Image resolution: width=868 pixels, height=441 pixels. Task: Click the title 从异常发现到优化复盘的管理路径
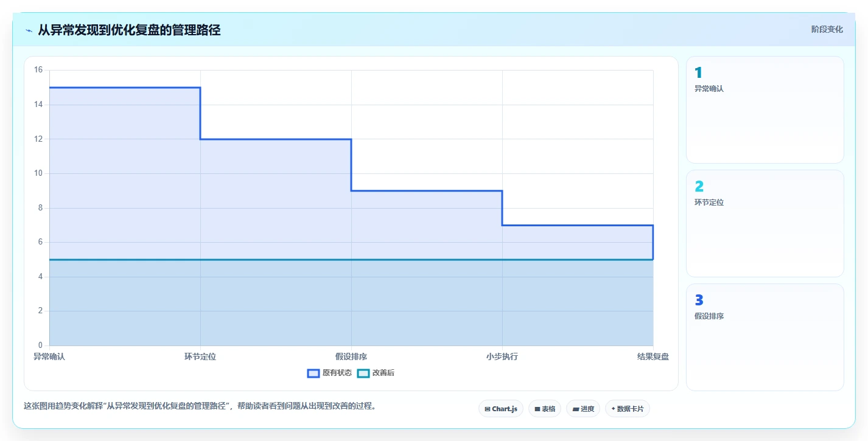pos(129,30)
